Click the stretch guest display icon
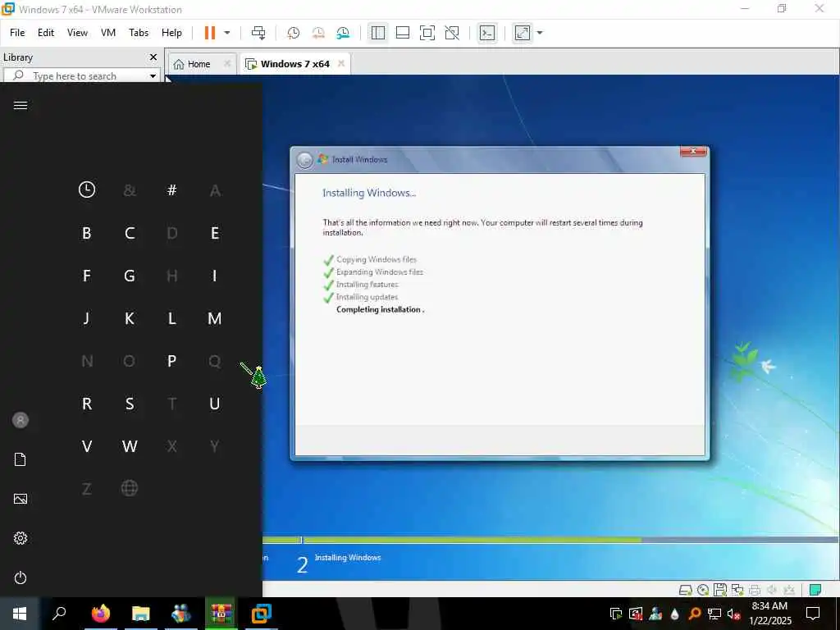The width and height of the screenshot is (840, 630). pyautogui.click(x=523, y=33)
